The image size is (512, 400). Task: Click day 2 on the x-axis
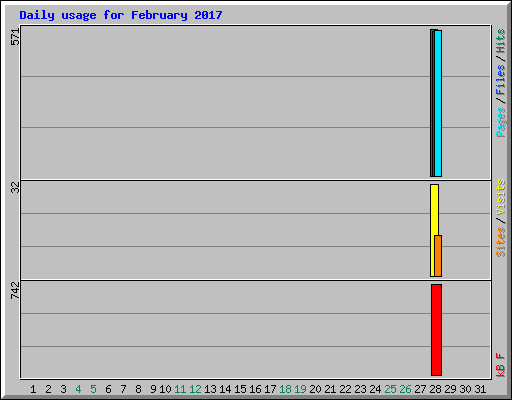click(x=48, y=389)
